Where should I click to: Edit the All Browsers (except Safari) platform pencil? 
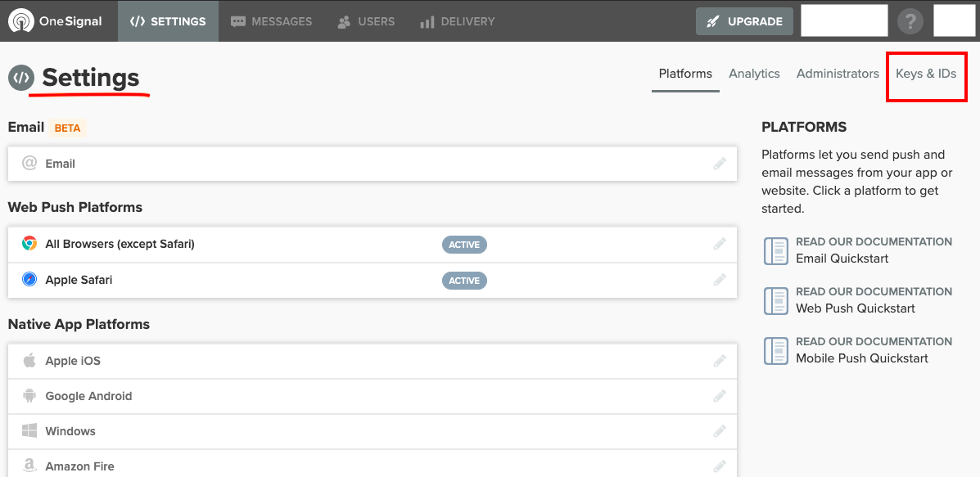[720, 244]
